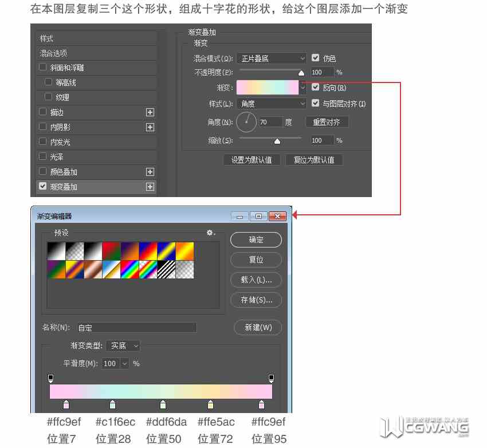Viewport: 487px width, 448px height.
Task: Select the middle color stop under gradient bar
Action: point(163,404)
